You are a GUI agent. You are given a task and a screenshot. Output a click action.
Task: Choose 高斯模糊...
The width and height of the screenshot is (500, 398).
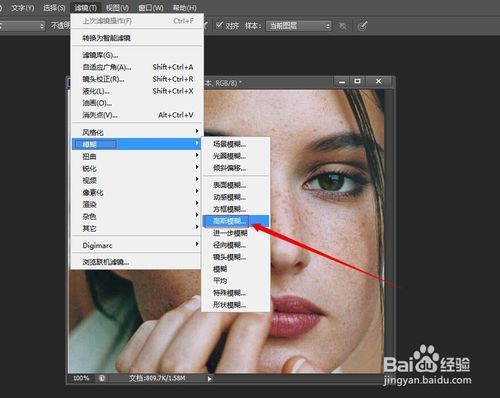[x=236, y=221]
